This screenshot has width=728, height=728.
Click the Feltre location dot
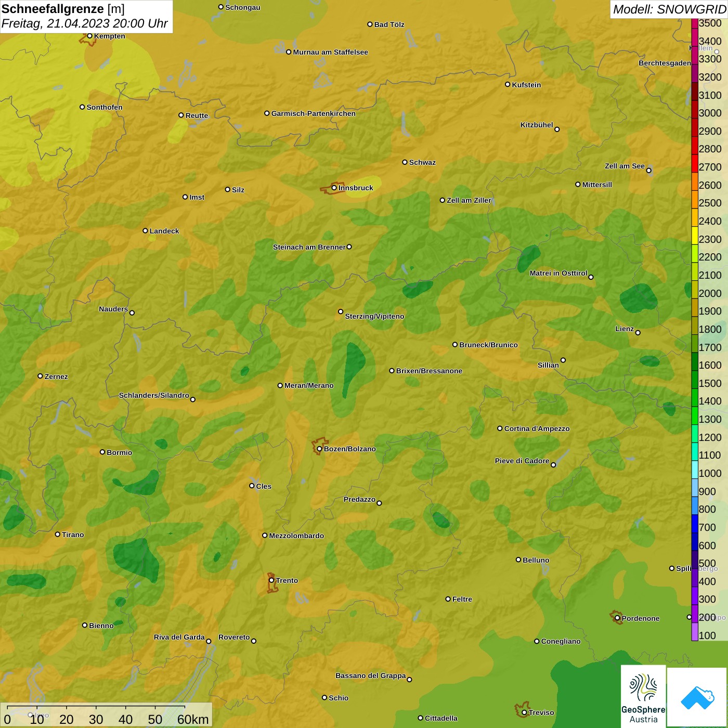pyautogui.click(x=448, y=599)
